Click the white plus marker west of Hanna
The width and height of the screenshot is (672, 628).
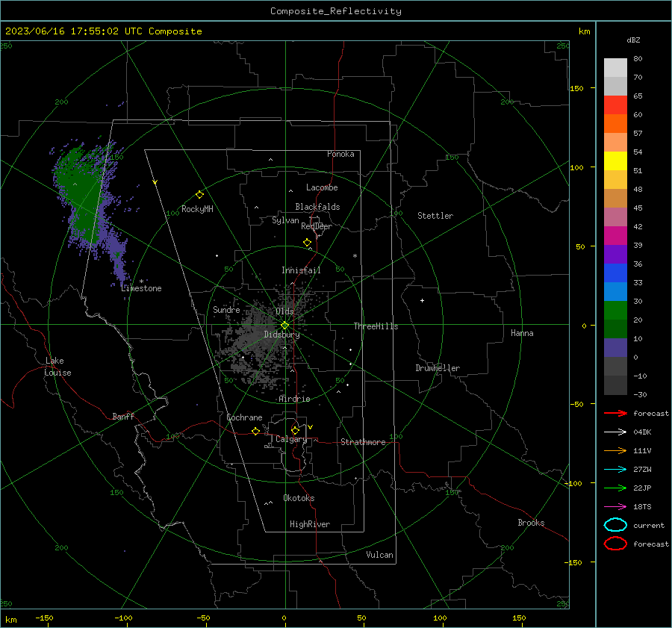(x=422, y=300)
